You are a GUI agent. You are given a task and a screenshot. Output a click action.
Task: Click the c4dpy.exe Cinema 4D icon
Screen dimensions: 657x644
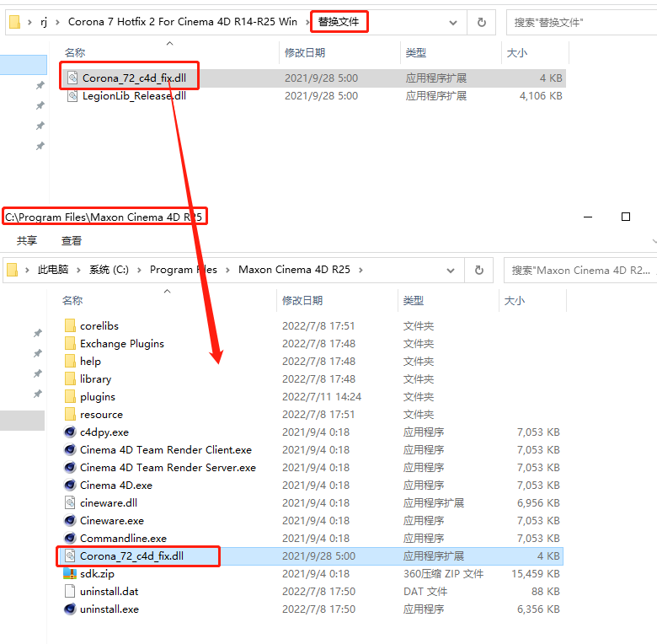click(70, 432)
